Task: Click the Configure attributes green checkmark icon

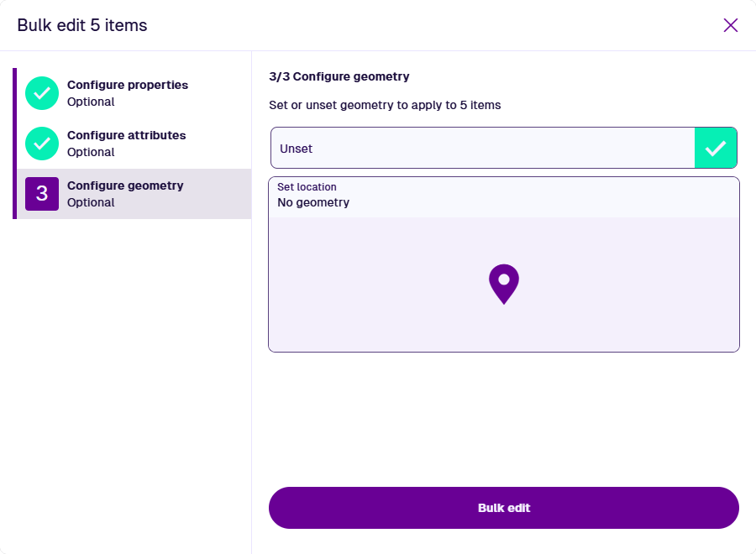Action: pyautogui.click(x=42, y=144)
